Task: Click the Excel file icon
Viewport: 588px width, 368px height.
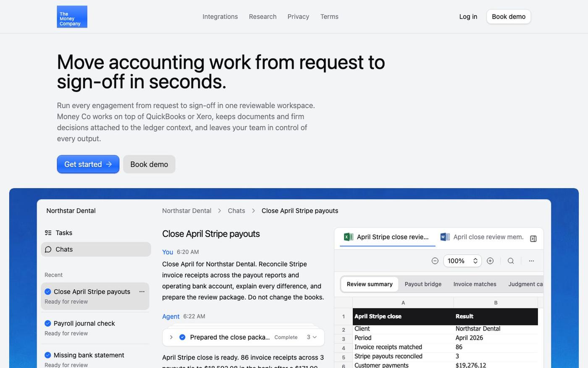Action: pyautogui.click(x=348, y=237)
